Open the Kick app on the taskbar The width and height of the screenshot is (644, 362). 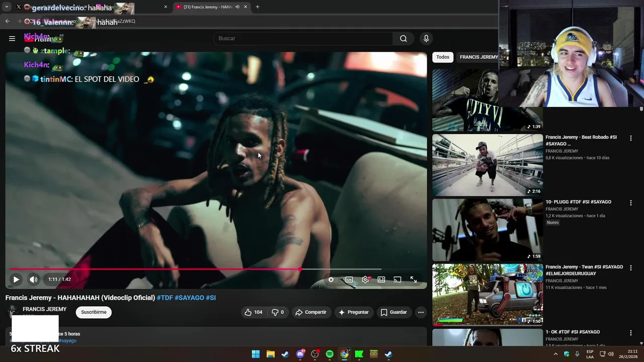(x=359, y=354)
